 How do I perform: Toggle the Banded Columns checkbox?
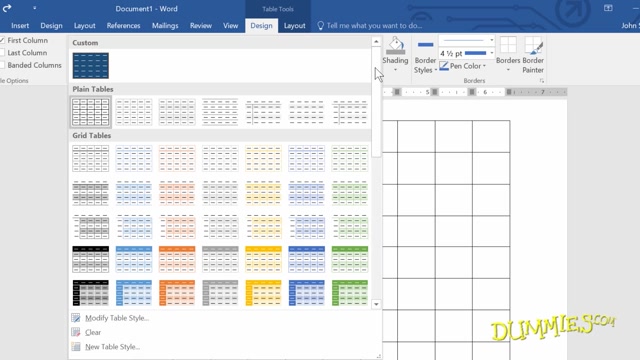[x=2, y=65]
